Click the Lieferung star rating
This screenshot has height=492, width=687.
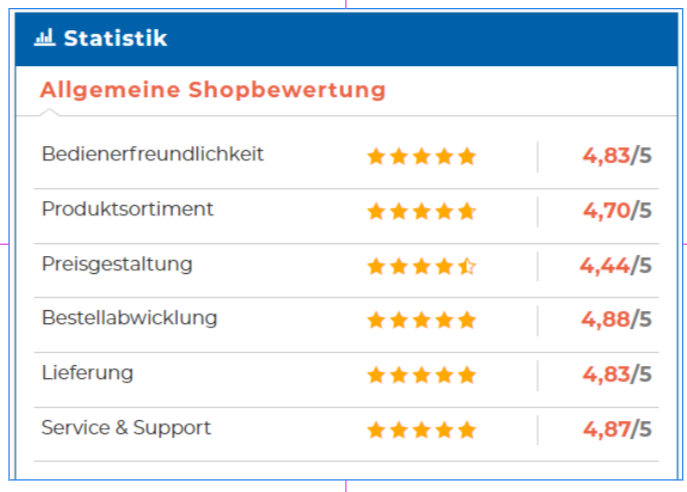tap(421, 375)
